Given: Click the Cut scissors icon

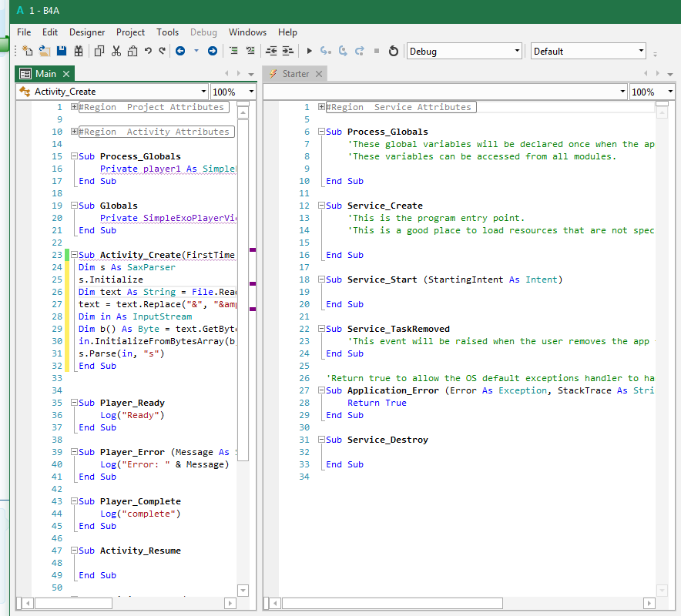Looking at the screenshot, I should tap(116, 51).
